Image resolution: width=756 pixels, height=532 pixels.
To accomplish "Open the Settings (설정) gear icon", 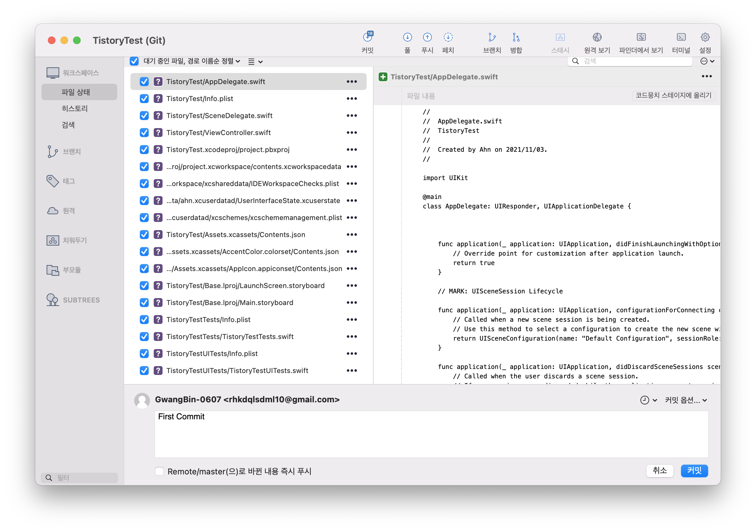I will click(x=705, y=37).
